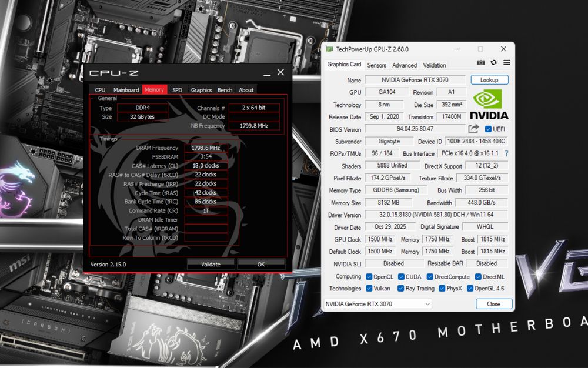The width and height of the screenshot is (588, 368).
Task: Open the Advanced tab in GPU-Z
Action: tap(405, 65)
